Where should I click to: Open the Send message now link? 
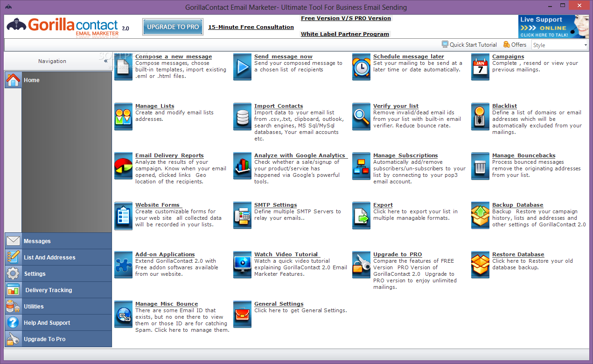tap(283, 56)
